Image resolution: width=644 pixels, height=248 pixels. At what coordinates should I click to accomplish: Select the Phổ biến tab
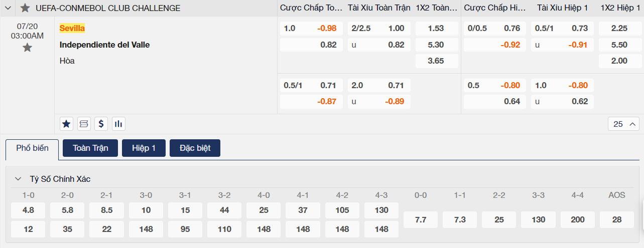32,148
